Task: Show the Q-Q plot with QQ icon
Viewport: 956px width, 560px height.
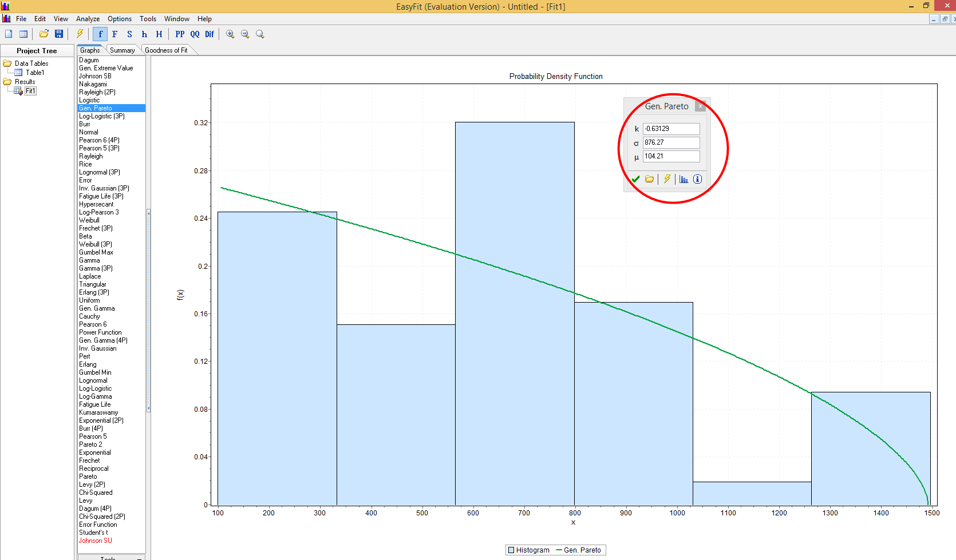Action: point(195,34)
